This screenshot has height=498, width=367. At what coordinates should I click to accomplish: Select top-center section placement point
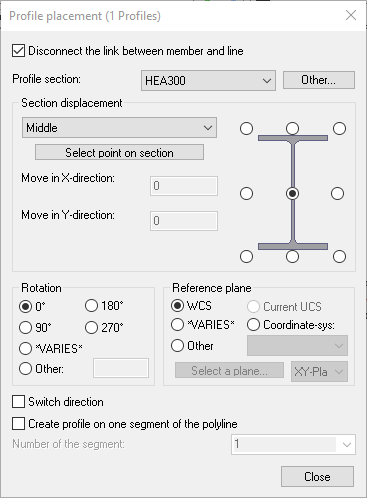point(292,128)
